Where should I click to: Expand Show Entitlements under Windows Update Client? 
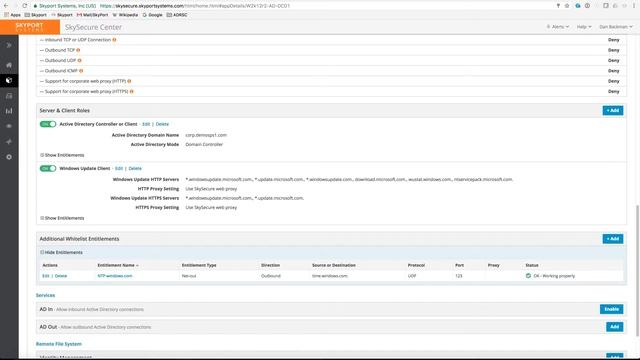tap(62, 218)
